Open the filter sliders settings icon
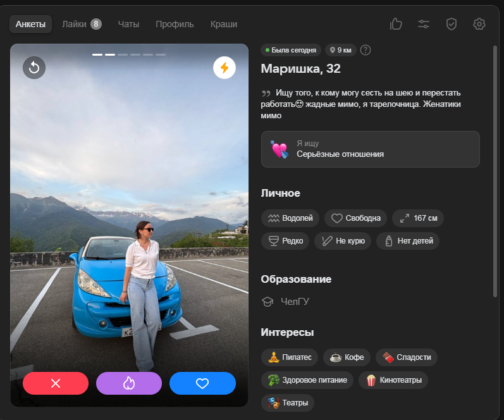Image resolution: width=504 pixels, height=420 pixels. (424, 24)
